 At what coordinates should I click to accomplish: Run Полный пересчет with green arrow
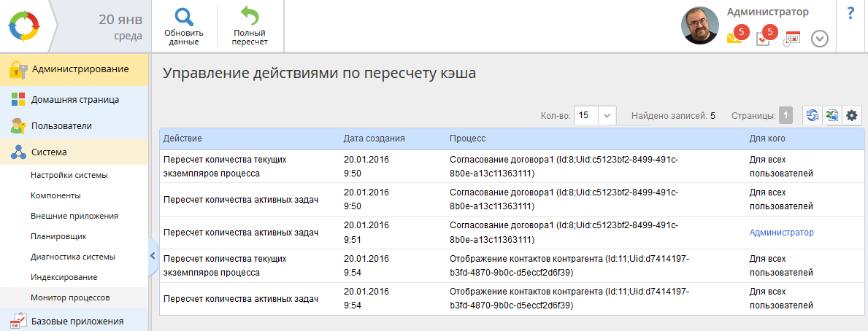pyautogui.click(x=250, y=26)
